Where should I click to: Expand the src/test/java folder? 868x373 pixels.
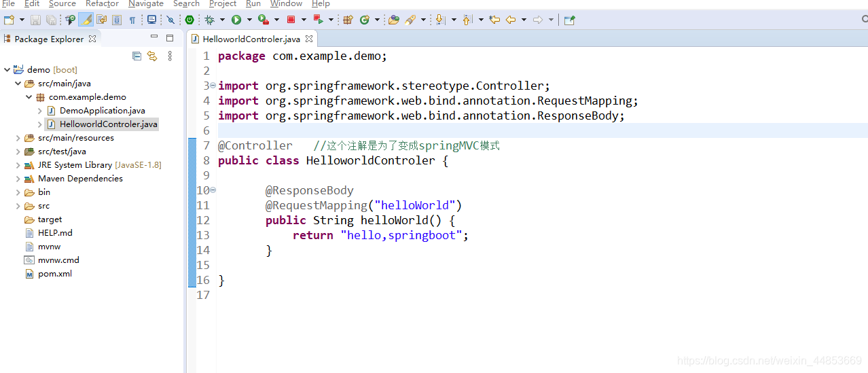[x=18, y=151]
